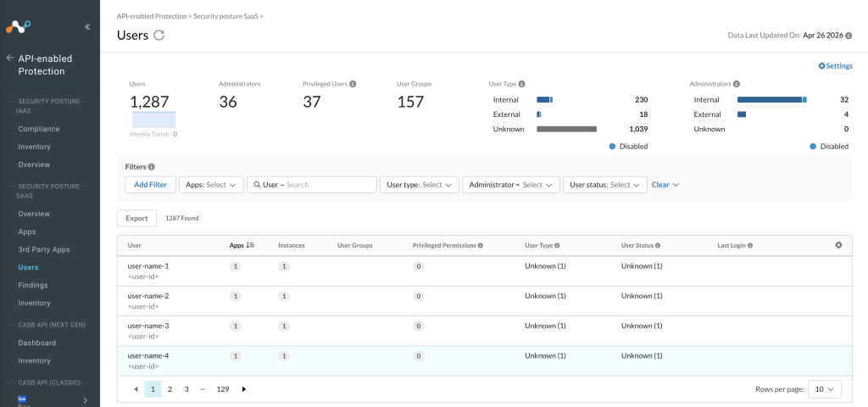Sort by the Apps column sort icon
Screen dimensions: 868x407
click(x=250, y=245)
